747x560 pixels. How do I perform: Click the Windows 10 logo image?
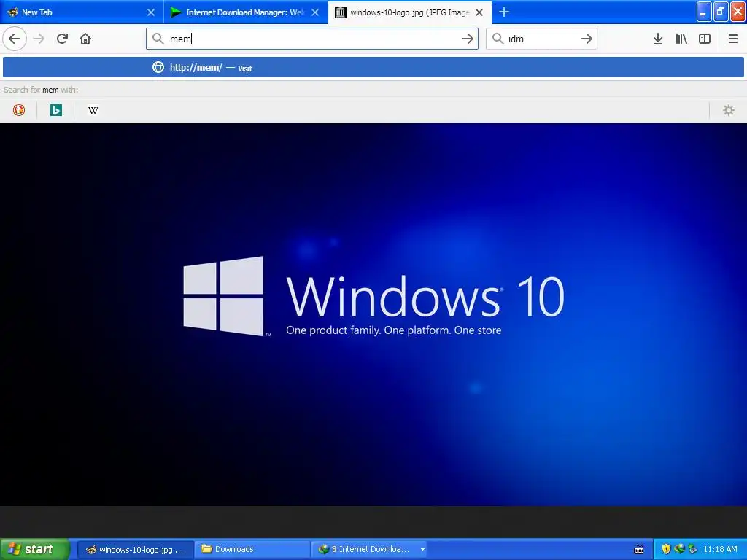373,314
